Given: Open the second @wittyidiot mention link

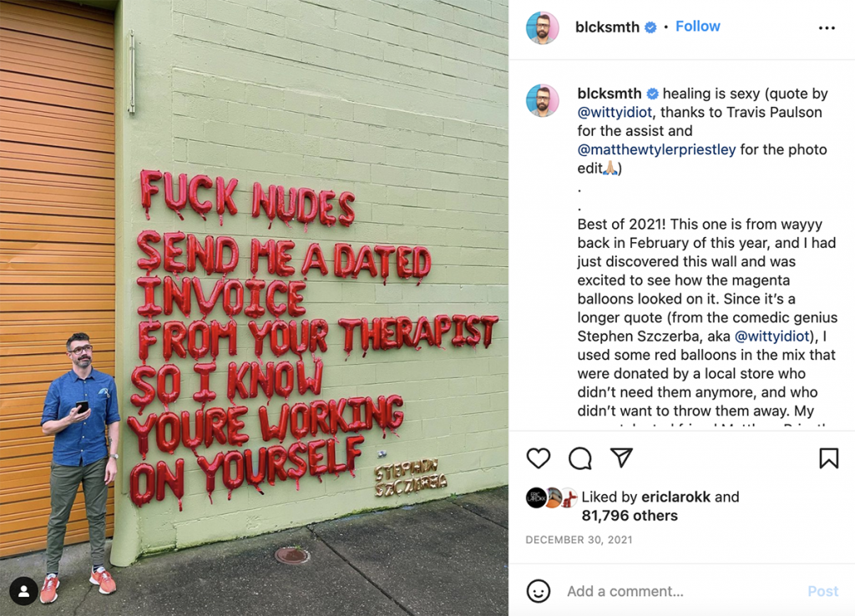Looking at the screenshot, I should 772,336.
